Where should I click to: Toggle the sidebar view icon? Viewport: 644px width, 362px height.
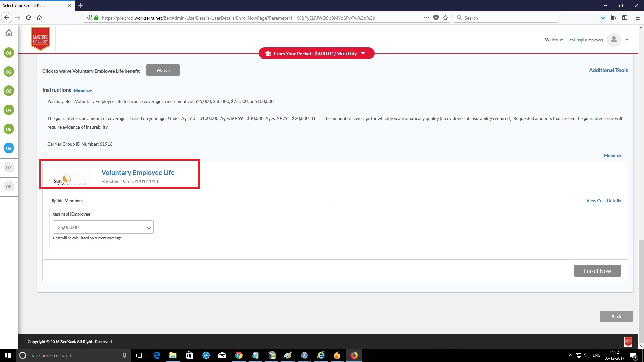[x=625, y=18]
